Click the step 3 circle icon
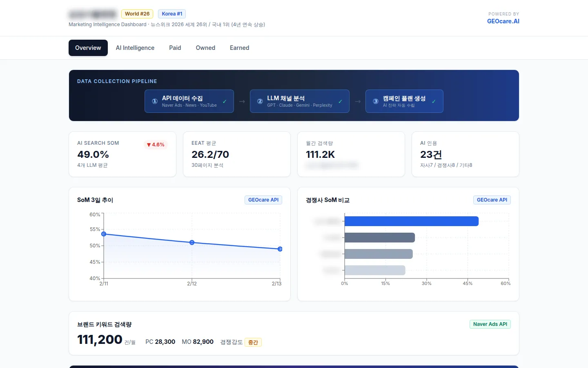This screenshot has height=368, width=588. (376, 101)
